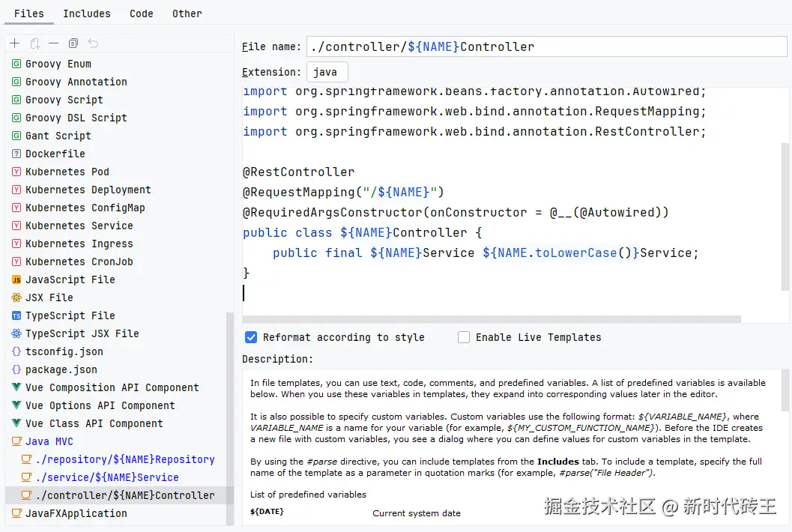
Task: Switch to the Includes tab
Action: [86, 13]
